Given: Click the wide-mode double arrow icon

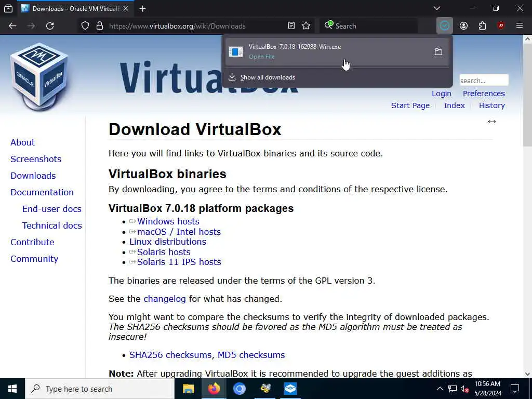Looking at the screenshot, I should point(492,122).
